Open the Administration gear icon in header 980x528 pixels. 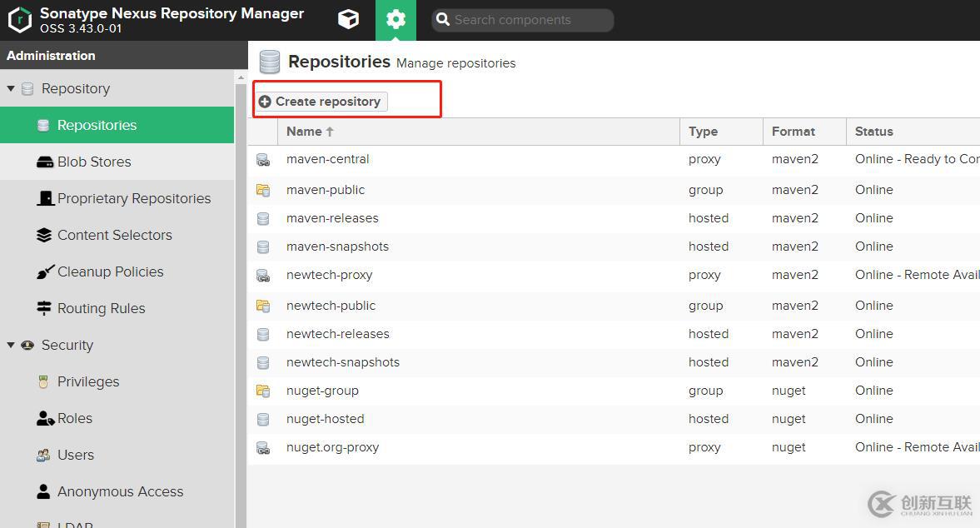[x=395, y=19]
